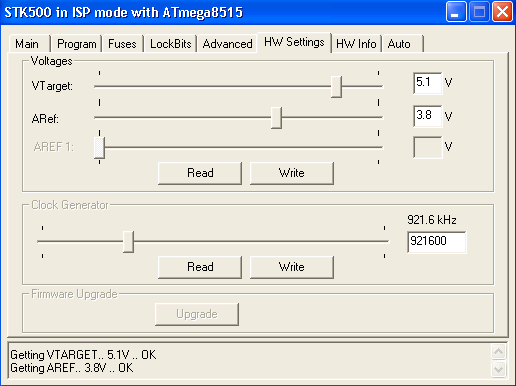
Task: Minimize the STK500 window
Action: click(456, 12)
